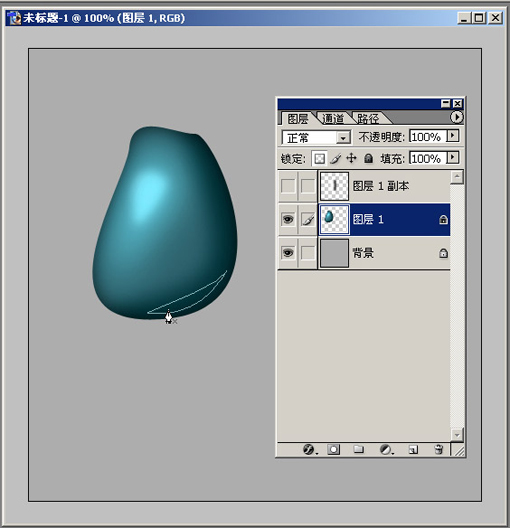
Task: Switch to the 图层 tab
Action: coord(298,119)
